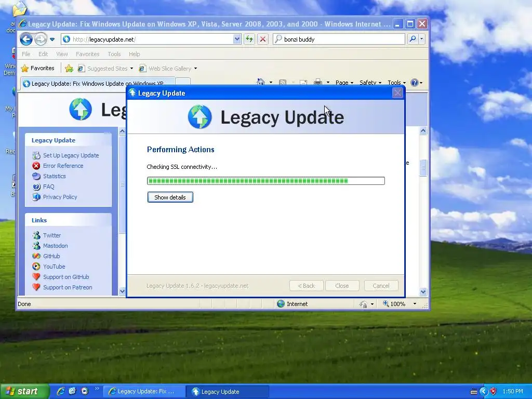This screenshot has width=532, height=399.
Task: Open the Tools command bar menu
Action: [x=396, y=83]
